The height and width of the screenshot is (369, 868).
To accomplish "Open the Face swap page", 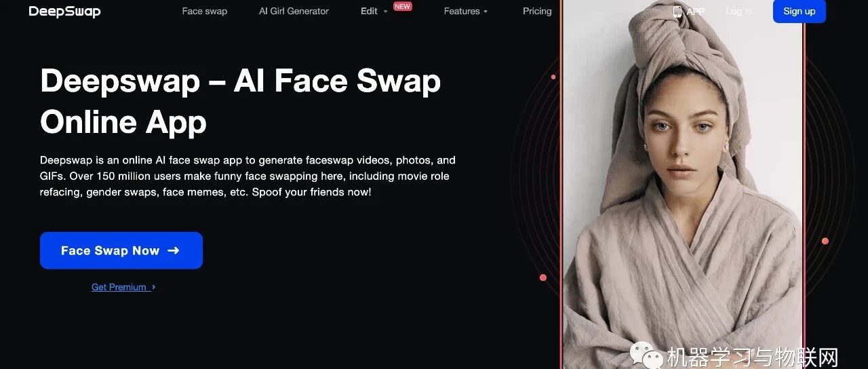I will pos(205,12).
